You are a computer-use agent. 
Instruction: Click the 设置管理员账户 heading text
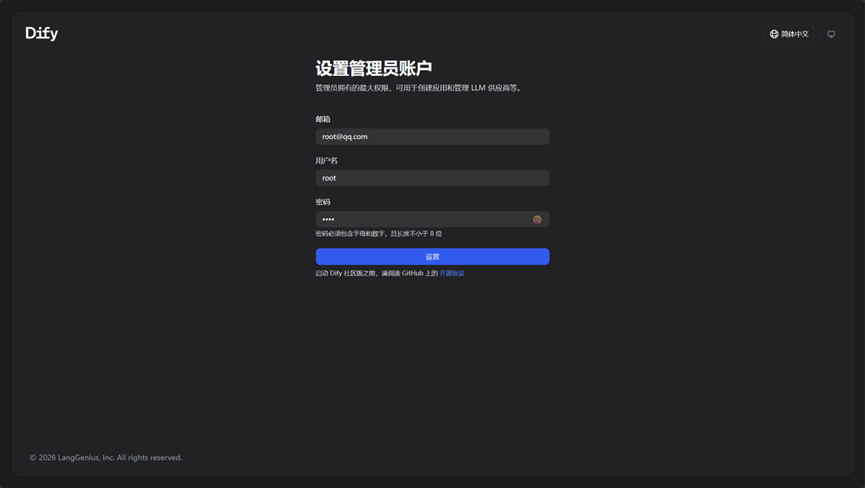[373, 68]
